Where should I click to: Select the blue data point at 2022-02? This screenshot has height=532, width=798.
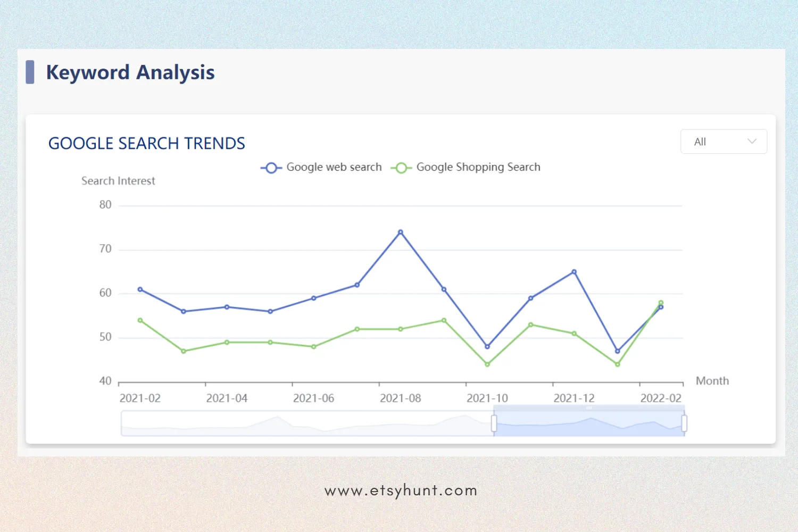(x=661, y=307)
